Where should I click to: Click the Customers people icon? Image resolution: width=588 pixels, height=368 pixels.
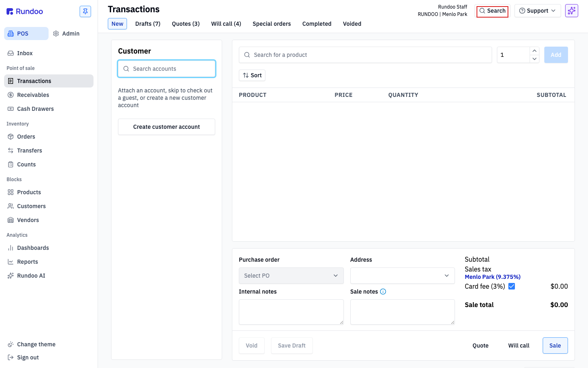tap(11, 206)
